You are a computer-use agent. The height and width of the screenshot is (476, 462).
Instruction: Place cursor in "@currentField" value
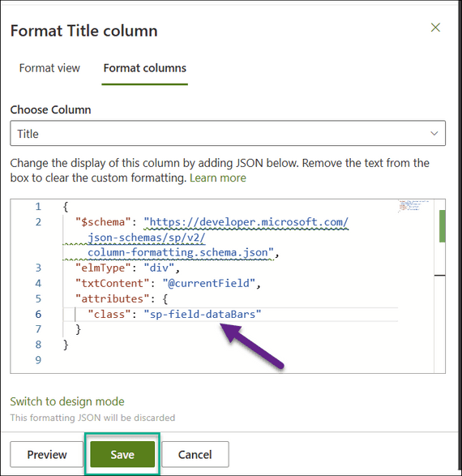click(208, 283)
